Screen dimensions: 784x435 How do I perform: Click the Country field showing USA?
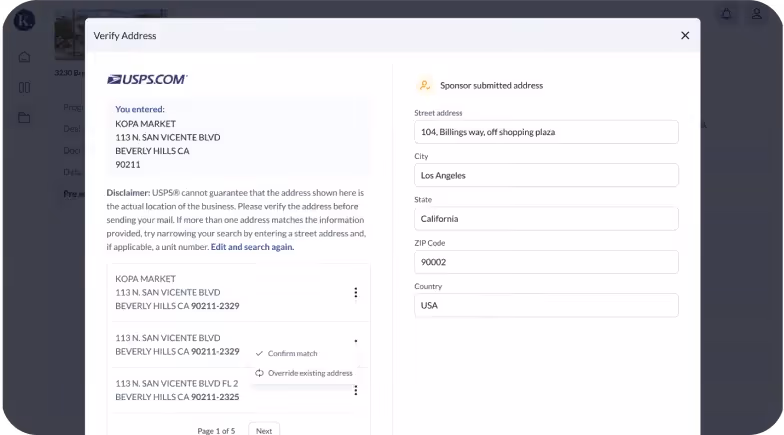tap(546, 306)
